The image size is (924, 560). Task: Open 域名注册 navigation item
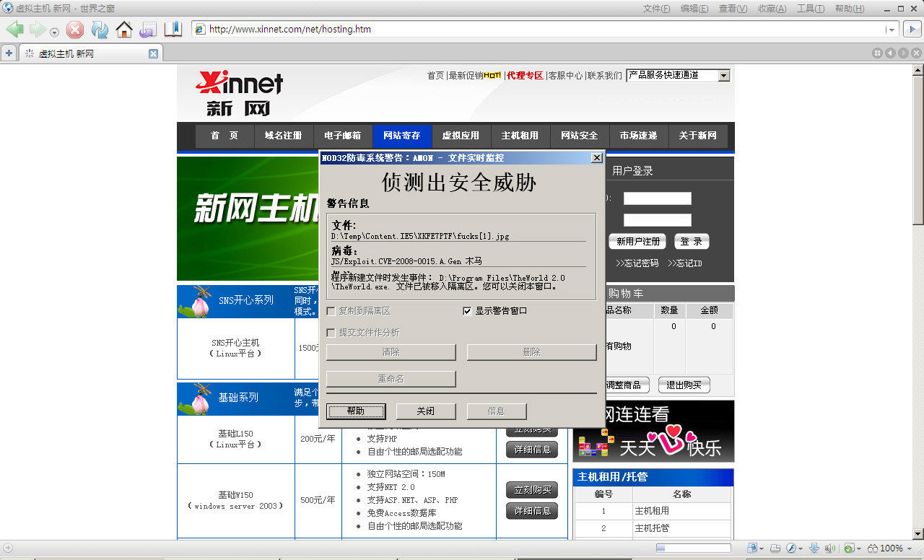tap(283, 136)
